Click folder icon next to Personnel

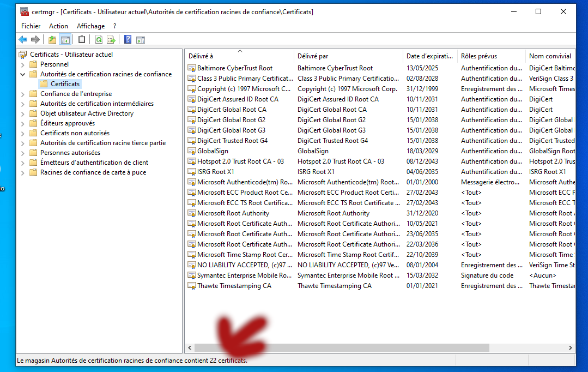coord(33,64)
